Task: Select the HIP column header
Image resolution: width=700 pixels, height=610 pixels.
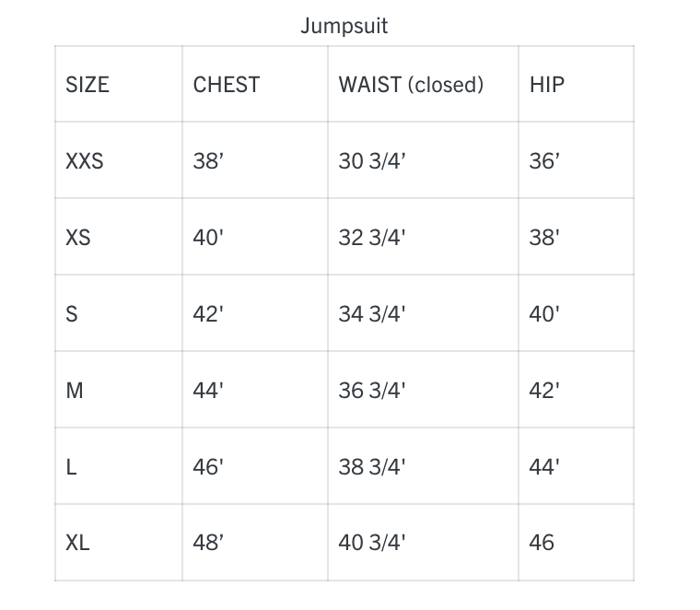Action: click(547, 85)
